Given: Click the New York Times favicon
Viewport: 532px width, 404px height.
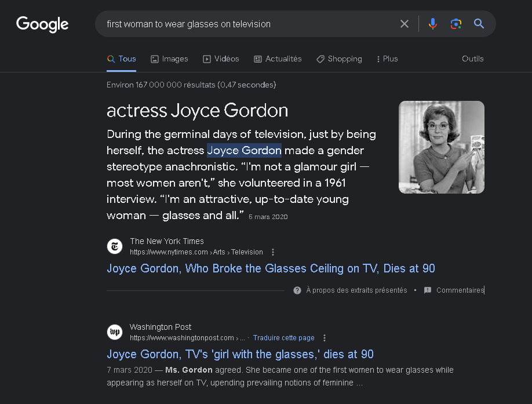Looking at the screenshot, I should [x=115, y=246].
